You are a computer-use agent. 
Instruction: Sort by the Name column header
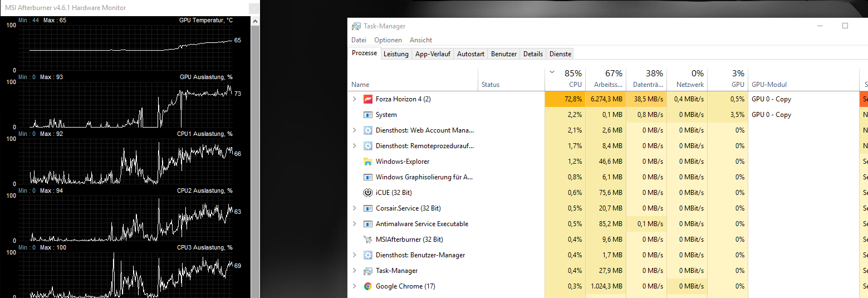pos(414,79)
